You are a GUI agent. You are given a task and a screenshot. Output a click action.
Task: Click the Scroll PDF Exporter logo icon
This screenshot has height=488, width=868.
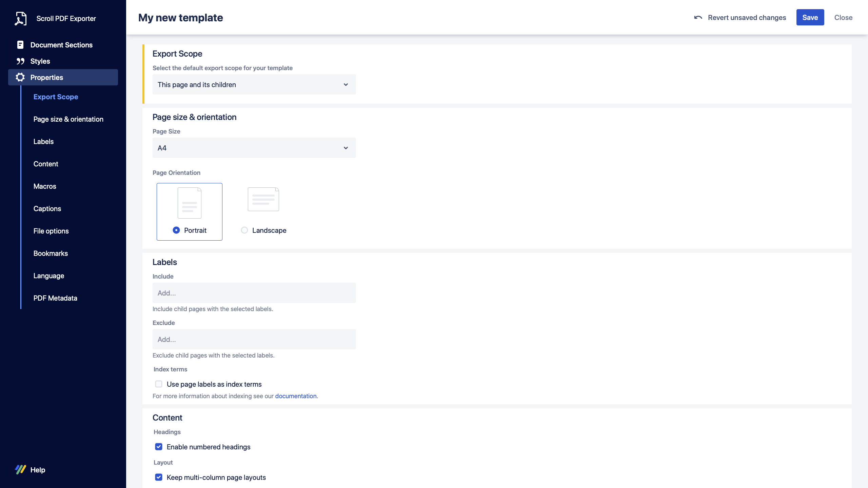(20, 19)
